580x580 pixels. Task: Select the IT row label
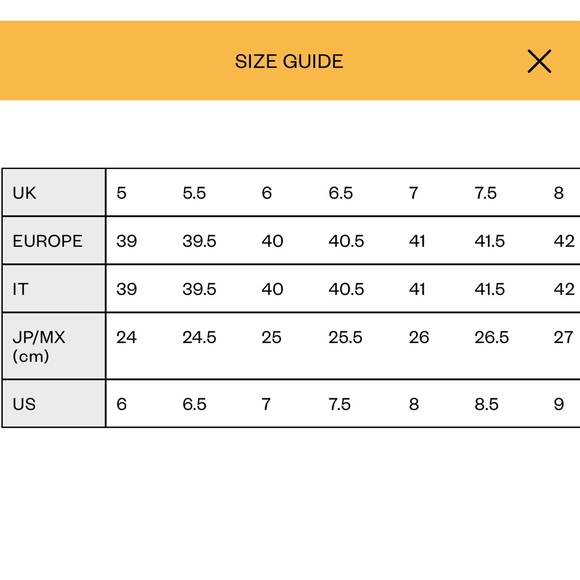coord(20,289)
